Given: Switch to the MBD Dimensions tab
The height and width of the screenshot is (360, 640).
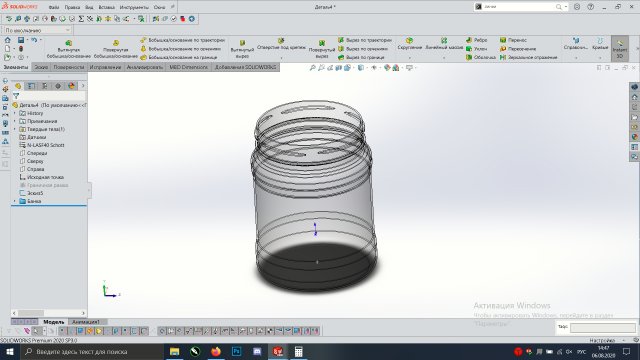Looking at the screenshot, I should coord(188,67).
